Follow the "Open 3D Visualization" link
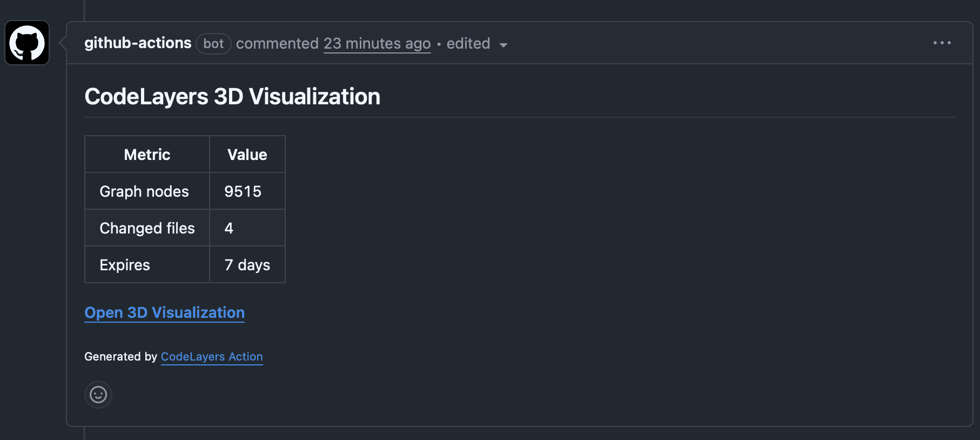The height and width of the screenshot is (440, 980). [x=164, y=312]
